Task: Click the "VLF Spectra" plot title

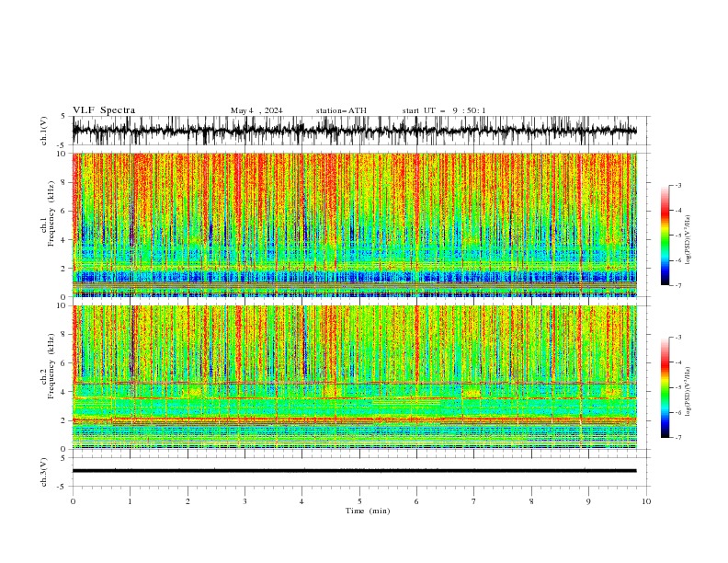Action: point(104,110)
